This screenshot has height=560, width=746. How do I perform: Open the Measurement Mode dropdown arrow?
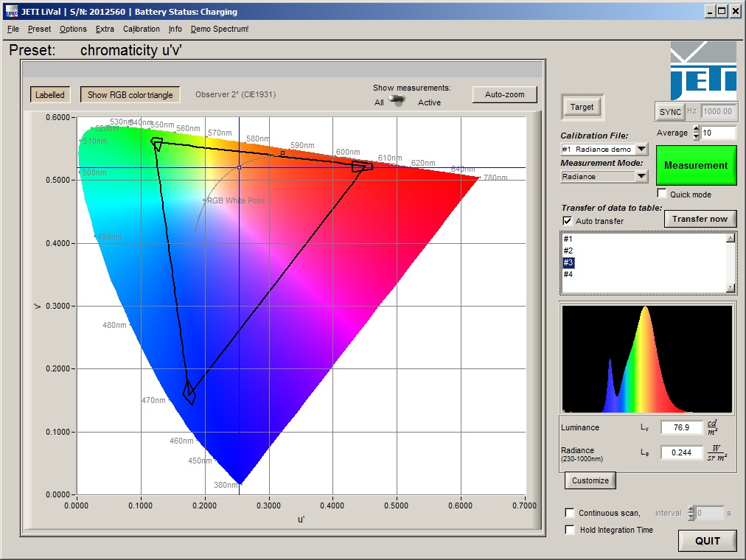point(641,176)
